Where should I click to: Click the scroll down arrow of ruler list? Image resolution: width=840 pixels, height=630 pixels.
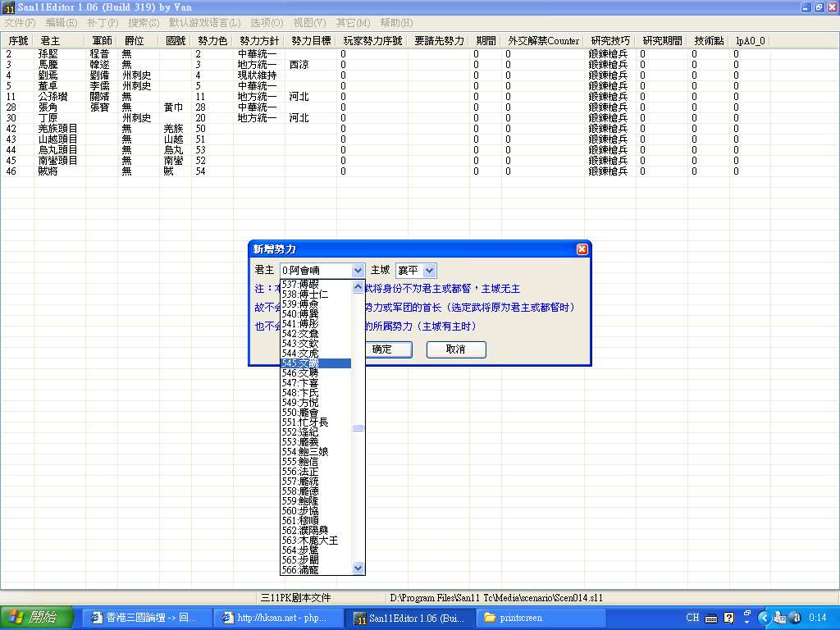358,568
